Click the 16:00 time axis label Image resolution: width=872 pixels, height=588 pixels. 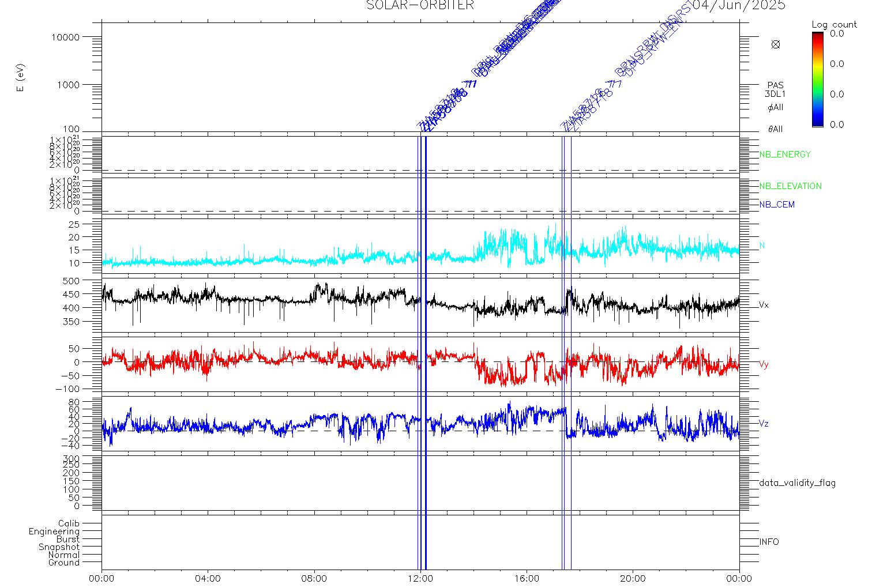(527, 578)
